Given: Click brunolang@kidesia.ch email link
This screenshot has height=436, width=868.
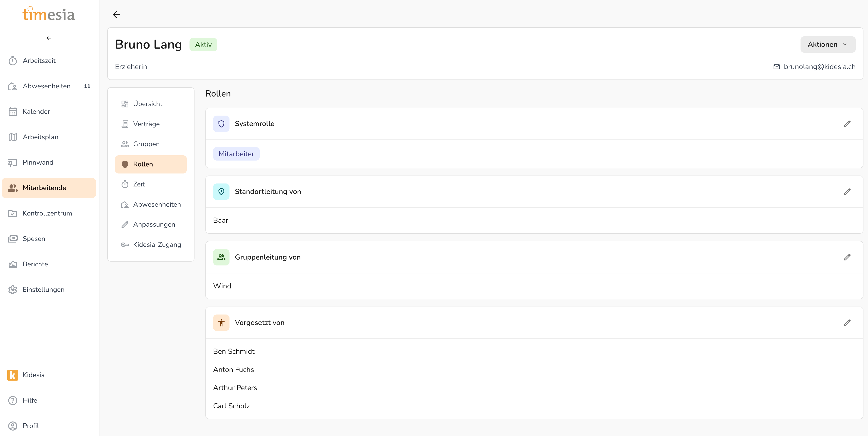Looking at the screenshot, I should (819, 67).
